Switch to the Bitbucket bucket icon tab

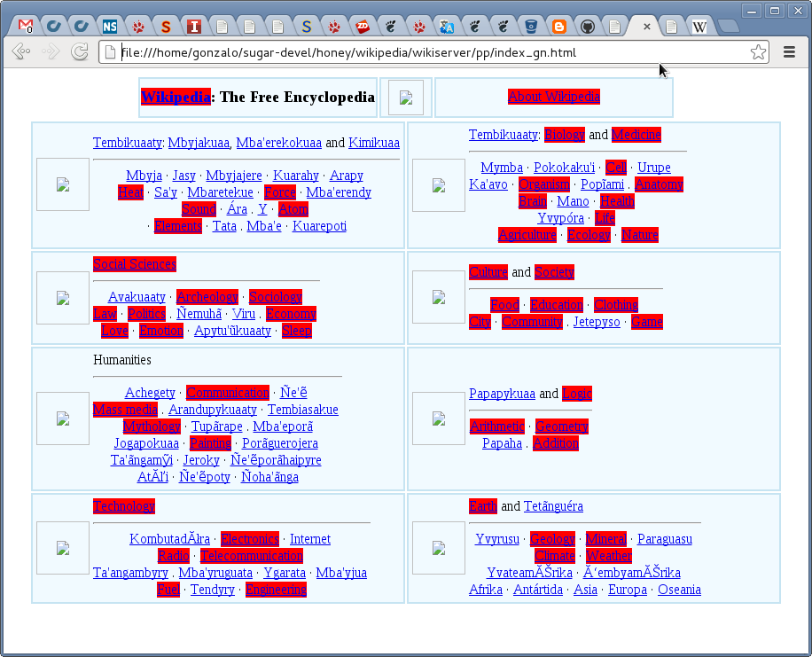point(531,27)
